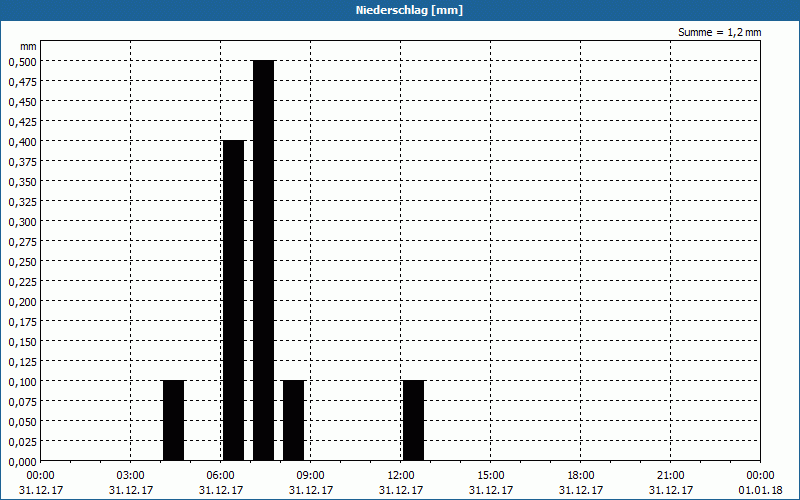This screenshot has width=800, height=500.
Task: Click the 0,250 value on the y-axis
Action: (22, 261)
